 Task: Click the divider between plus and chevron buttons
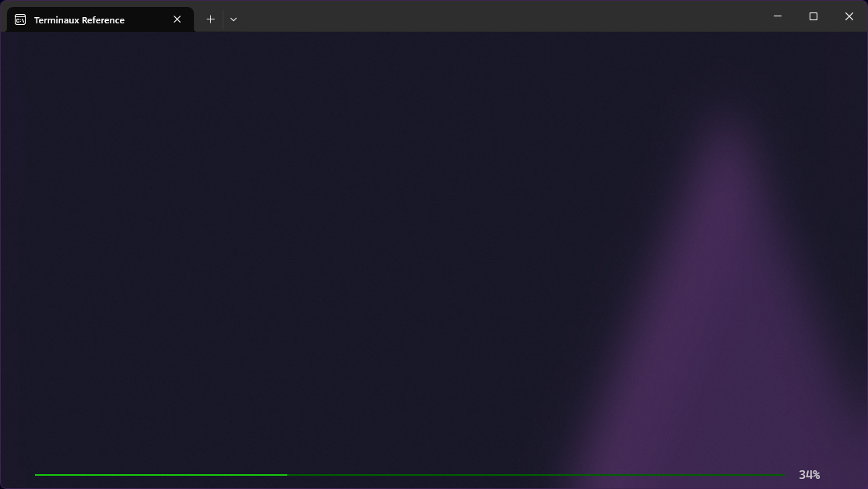(223, 19)
